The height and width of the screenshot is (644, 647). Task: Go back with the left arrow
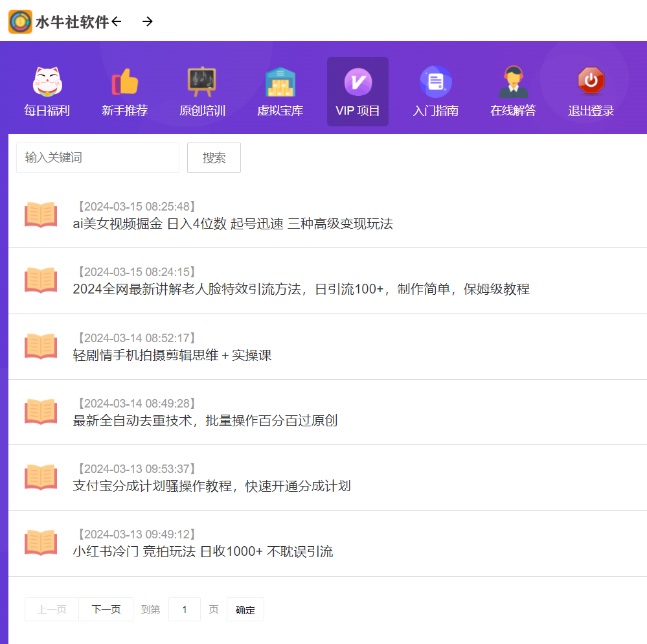pyautogui.click(x=117, y=21)
